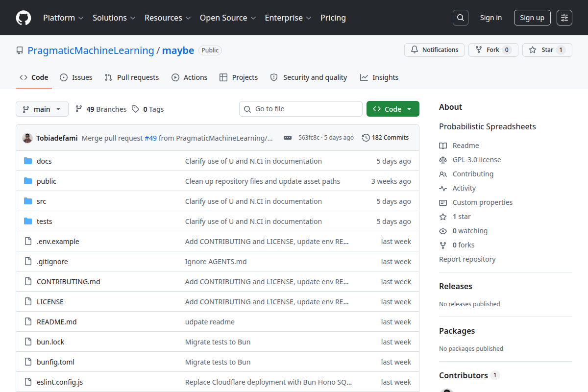Click Tobiadefami's avatar thumbnail
This screenshot has height=392, width=588.
(x=27, y=138)
